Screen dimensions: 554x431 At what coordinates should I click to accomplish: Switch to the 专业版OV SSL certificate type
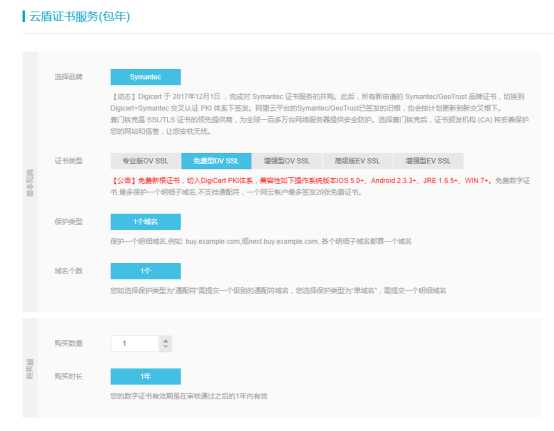[146, 161]
